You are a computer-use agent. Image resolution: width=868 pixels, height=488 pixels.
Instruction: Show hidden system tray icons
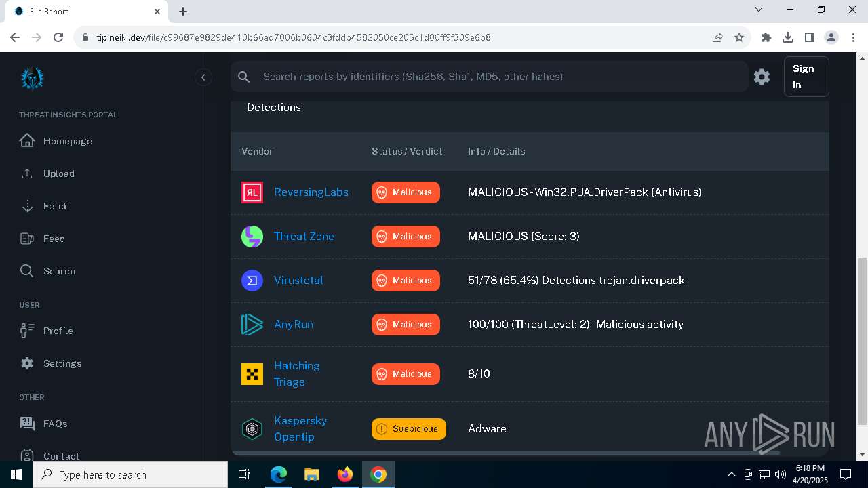[x=731, y=474]
